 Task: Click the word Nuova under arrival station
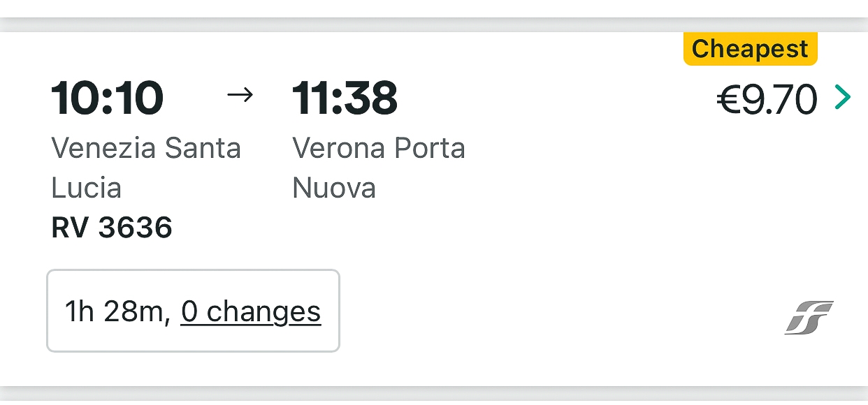coord(333,188)
